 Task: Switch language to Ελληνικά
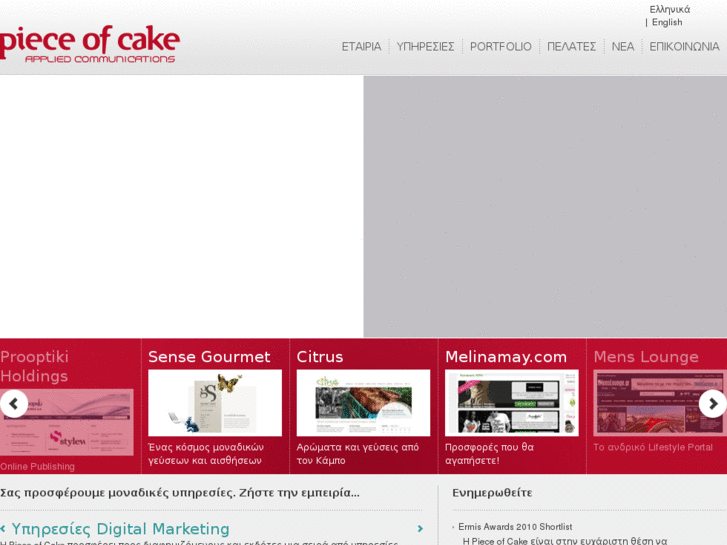(x=670, y=9)
